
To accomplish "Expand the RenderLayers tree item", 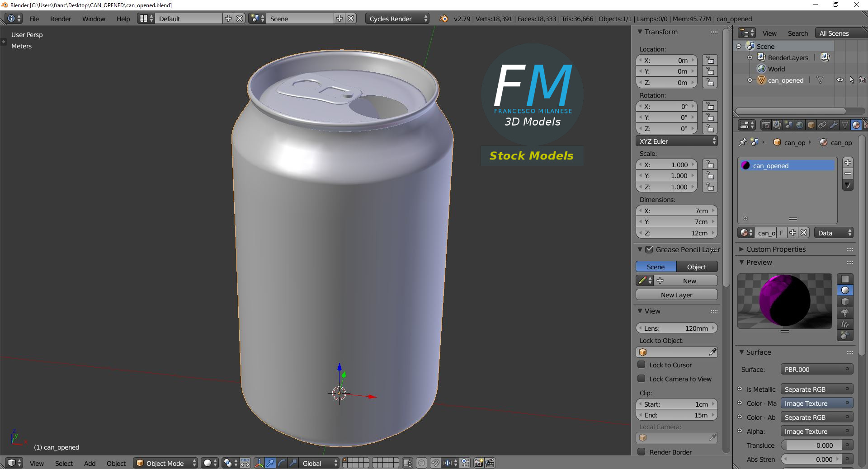I will pos(750,57).
